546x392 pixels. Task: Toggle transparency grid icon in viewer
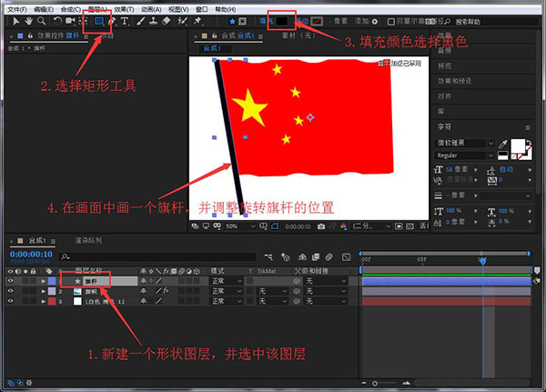pos(409,226)
